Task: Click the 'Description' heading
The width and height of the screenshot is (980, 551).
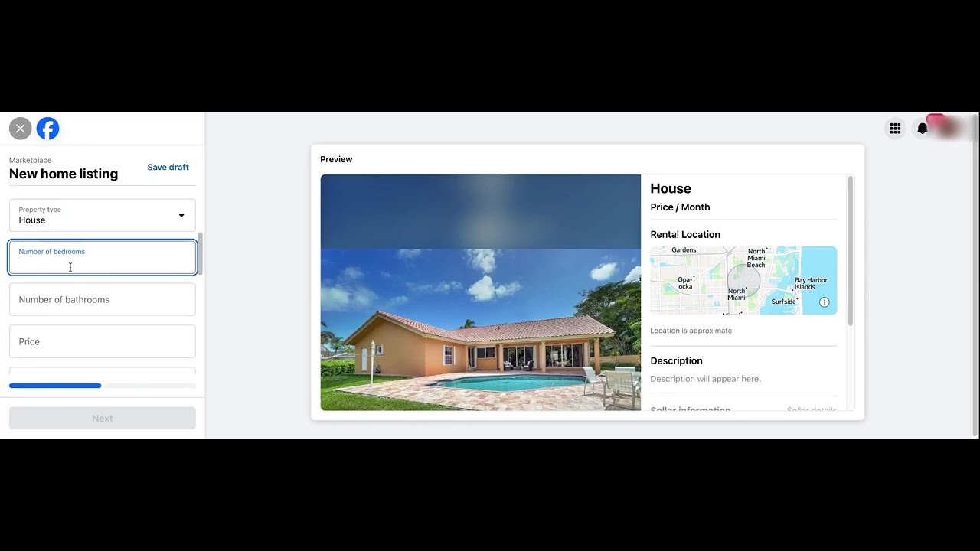Action: [x=676, y=361]
